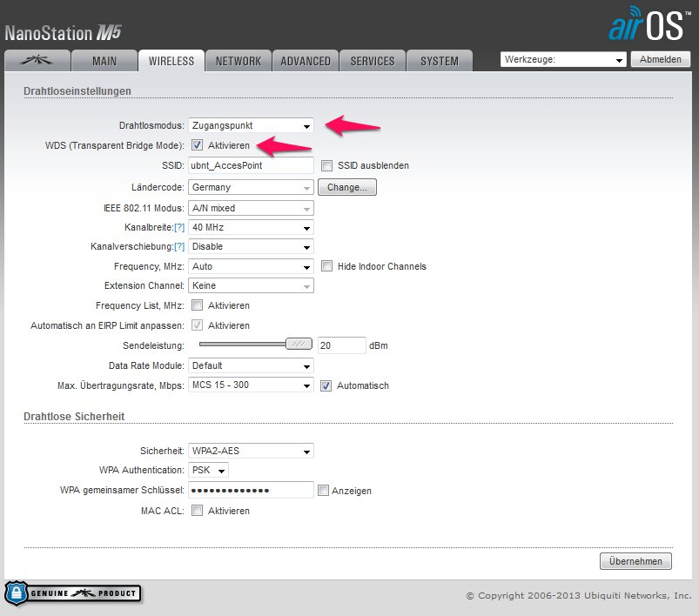Screen dimensions: 699x616
Task: Expand the Kanalbreite dropdown
Action: pos(251,227)
